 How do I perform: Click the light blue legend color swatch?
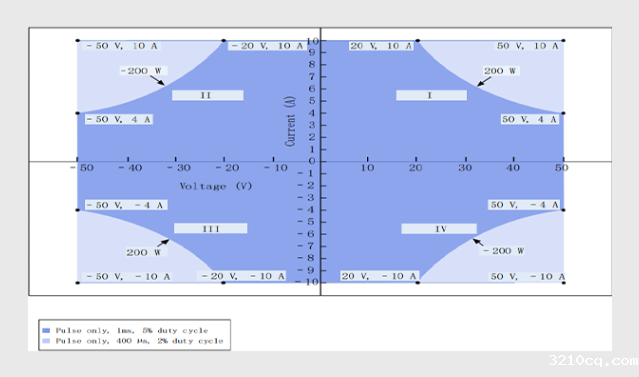pyautogui.click(x=46, y=341)
